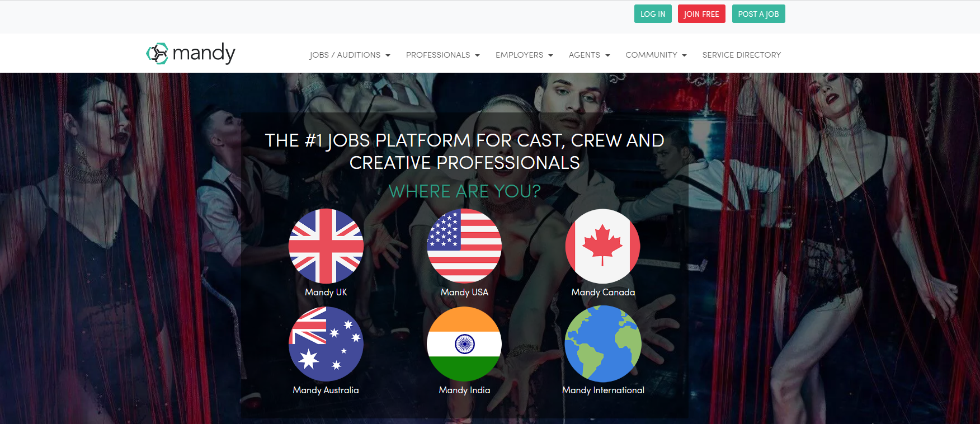980x424 pixels.
Task: Open the Mandy Australia text link
Action: (x=326, y=390)
